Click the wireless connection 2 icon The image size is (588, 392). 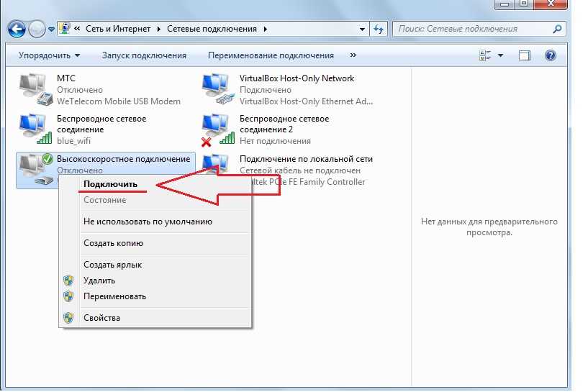(x=219, y=128)
